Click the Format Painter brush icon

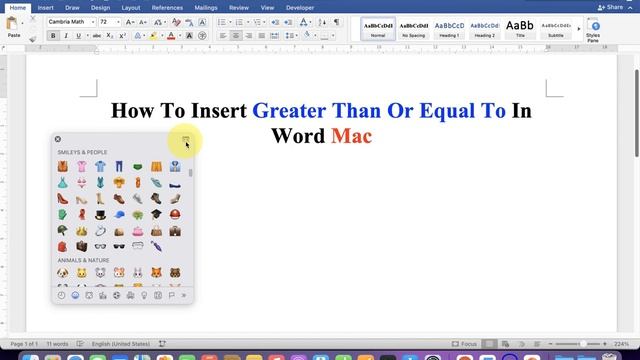(x=33, y=39)
